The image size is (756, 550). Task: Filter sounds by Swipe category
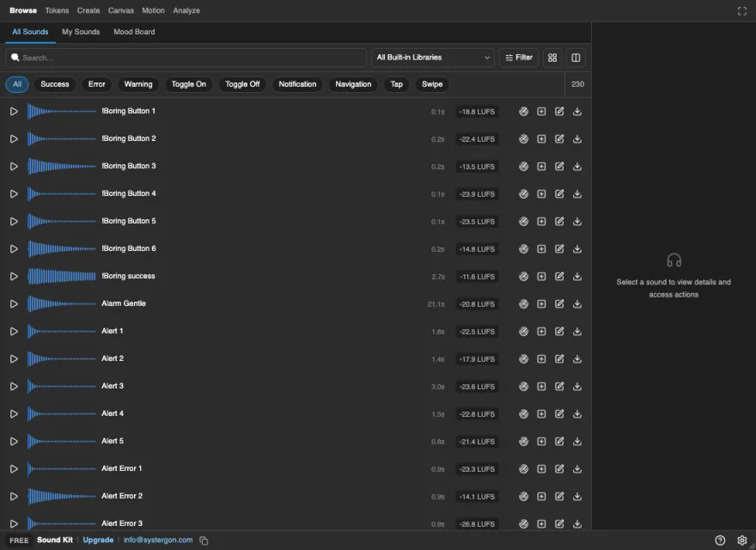432,84
